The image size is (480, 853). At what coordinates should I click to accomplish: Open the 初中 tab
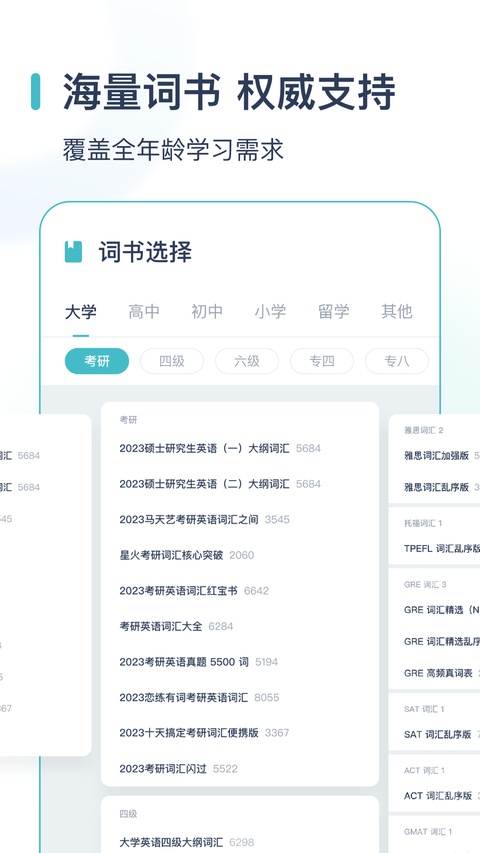point(207,312)
